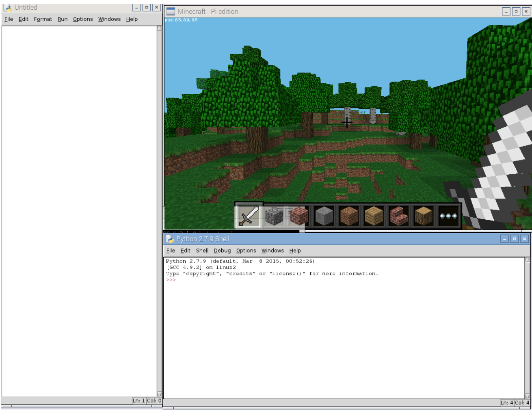Image resolution: width=532 pixels, height=411 pixels.
Task: Open the Options menu in the Untitled editor
Action: click(83, 19)
